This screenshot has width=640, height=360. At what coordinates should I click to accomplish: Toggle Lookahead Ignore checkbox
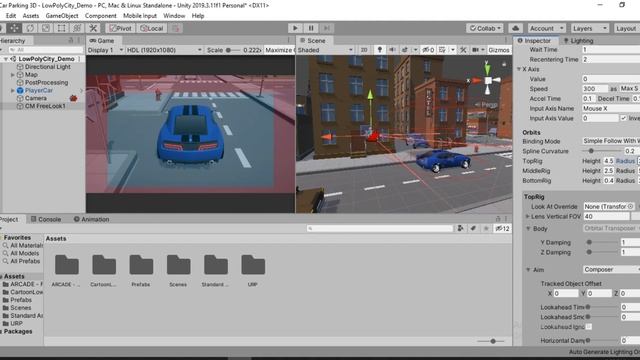589,327
